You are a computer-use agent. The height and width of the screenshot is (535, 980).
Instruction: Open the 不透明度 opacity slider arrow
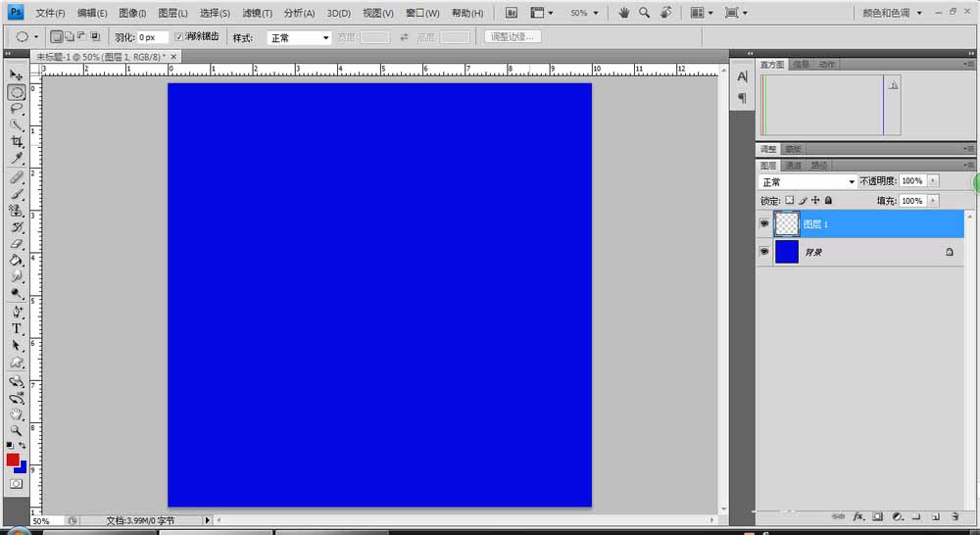pos(933,180)
